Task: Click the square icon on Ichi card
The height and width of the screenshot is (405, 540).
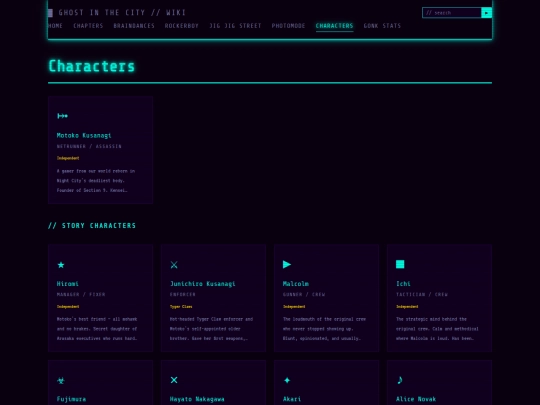Action: (400, 264)
